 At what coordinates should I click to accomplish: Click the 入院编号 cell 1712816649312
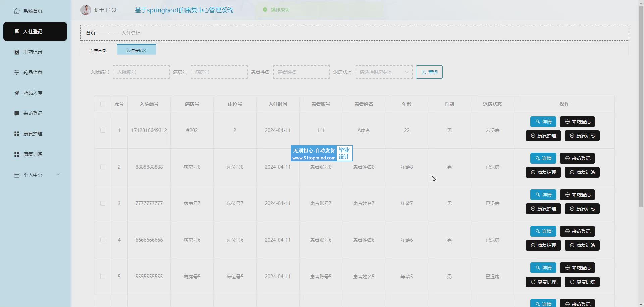pyautogui.click(x=149, y=130)
